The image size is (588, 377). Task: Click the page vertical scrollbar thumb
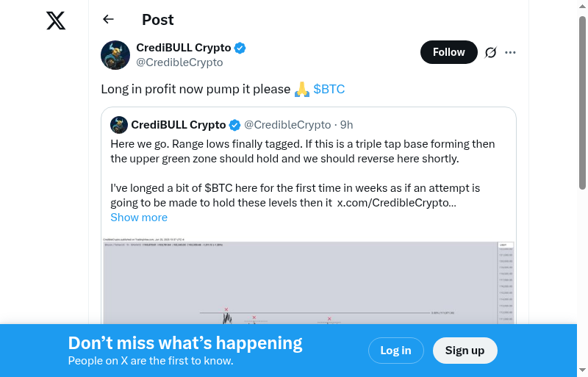[x=582, y=103]
